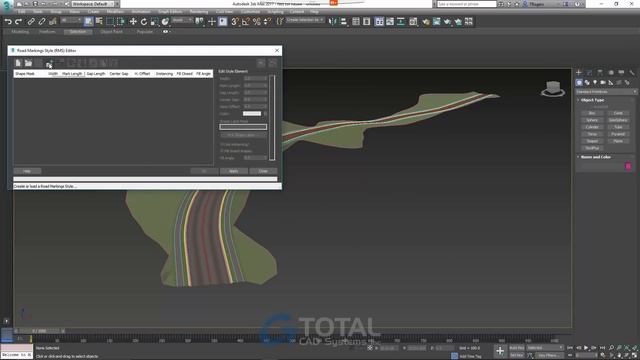Select the Unlink Selection tool
The image size is (640, 360).
tap(42, 22)
